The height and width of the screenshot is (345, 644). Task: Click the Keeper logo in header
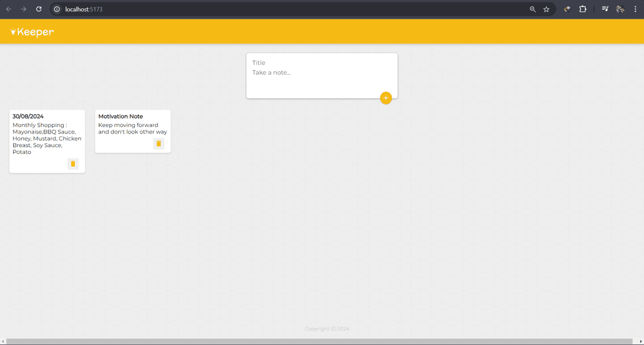point(33,32)
